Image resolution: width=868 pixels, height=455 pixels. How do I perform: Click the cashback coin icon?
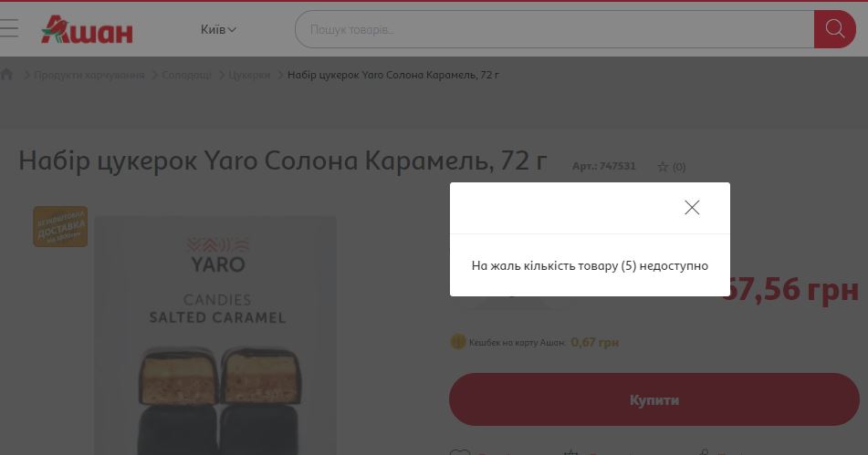458,342
